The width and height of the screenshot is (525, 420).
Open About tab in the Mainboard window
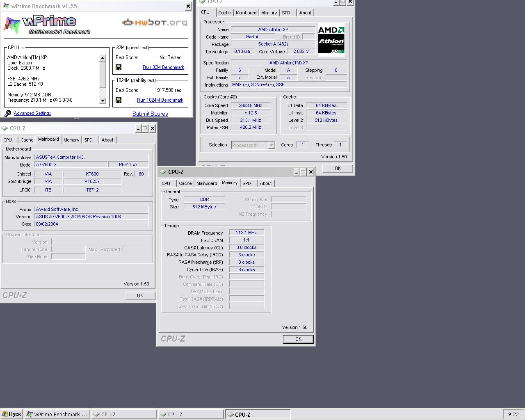click(x=107, y=140)
